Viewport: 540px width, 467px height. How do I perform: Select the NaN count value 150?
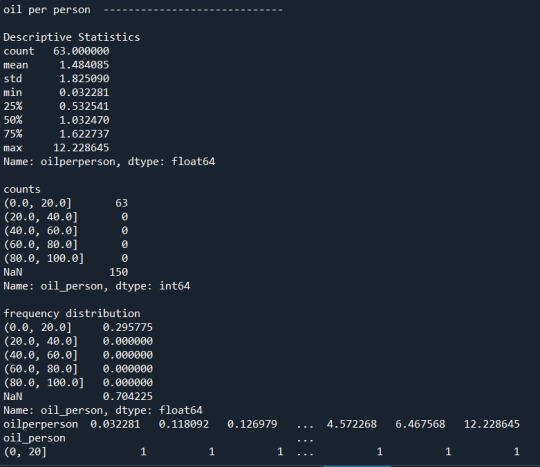119,272
